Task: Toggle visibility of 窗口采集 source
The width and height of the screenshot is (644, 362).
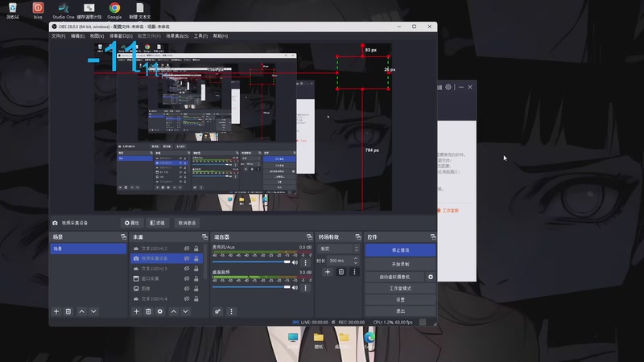Action: point(187,278)
